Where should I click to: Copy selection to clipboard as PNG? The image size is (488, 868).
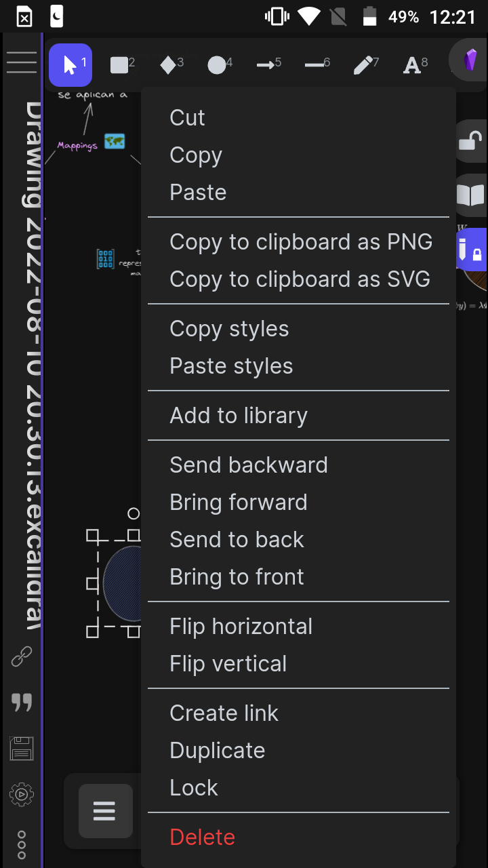point(301,241)
